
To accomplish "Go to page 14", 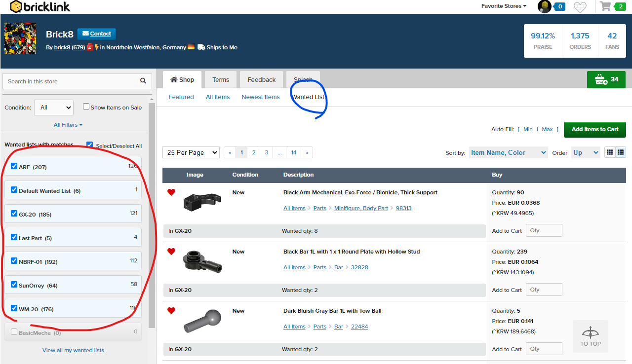I will tap(293, 152).
